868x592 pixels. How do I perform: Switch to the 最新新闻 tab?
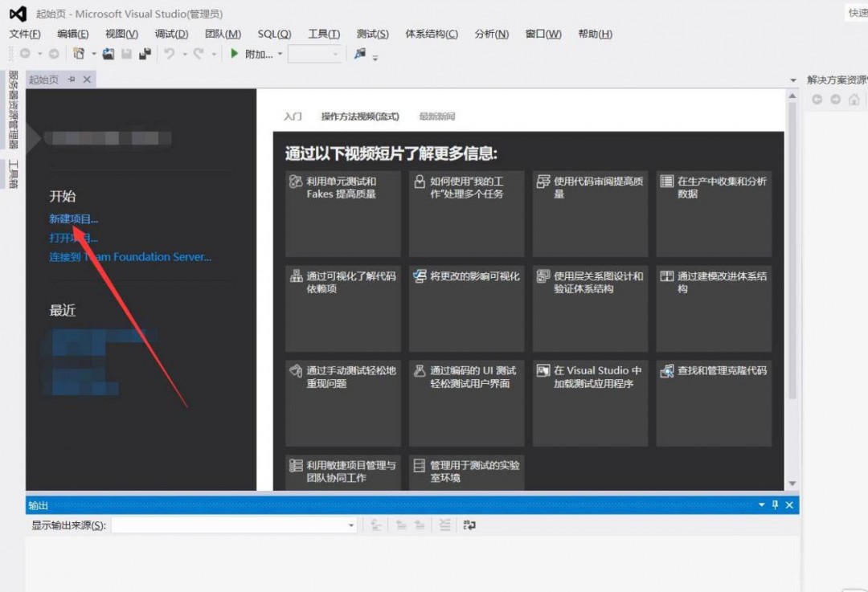[x=438, y=116]
